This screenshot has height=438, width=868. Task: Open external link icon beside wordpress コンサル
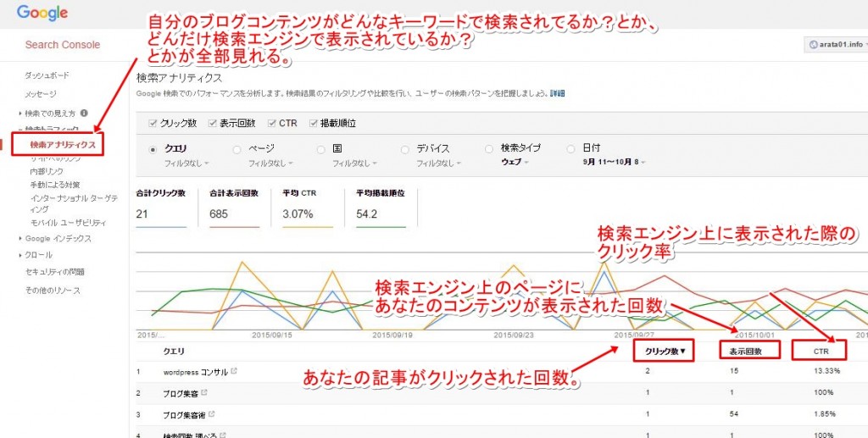tap(234, 371)
